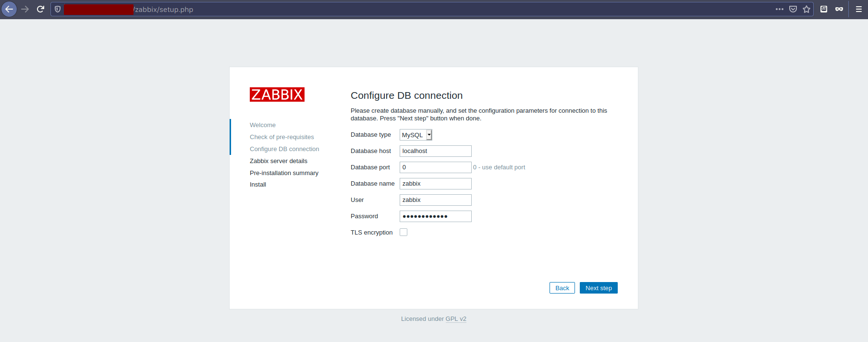Click the 'Database type' label
868x342 pixels.
point(371,135)
